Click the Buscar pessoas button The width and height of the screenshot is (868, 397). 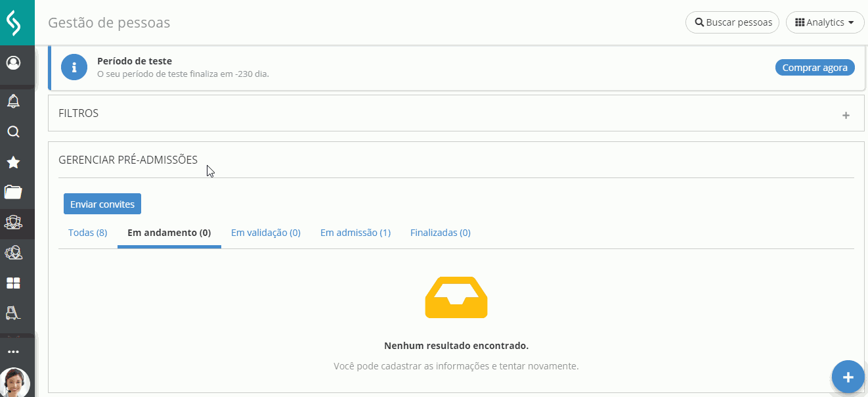coord(732,22)
